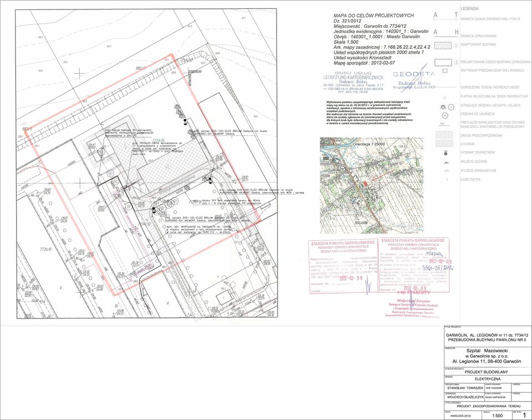Image resolution: width=532 pixels, height=420 pixels.
Task: Click the 'CHODNIKI' legend label
Action: pyautogui.click(x=468, y=144)
